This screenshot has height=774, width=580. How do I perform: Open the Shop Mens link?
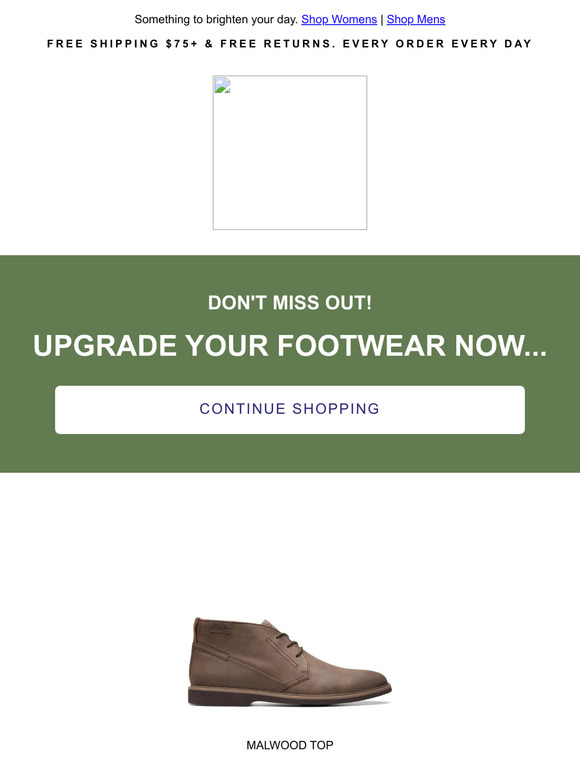416,19
